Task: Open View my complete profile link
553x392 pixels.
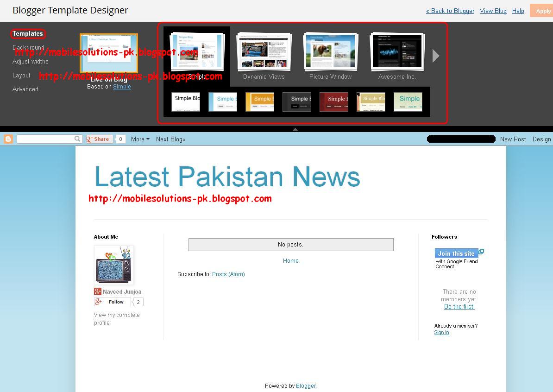Action: pyautogui.click(x=117, y=319)
